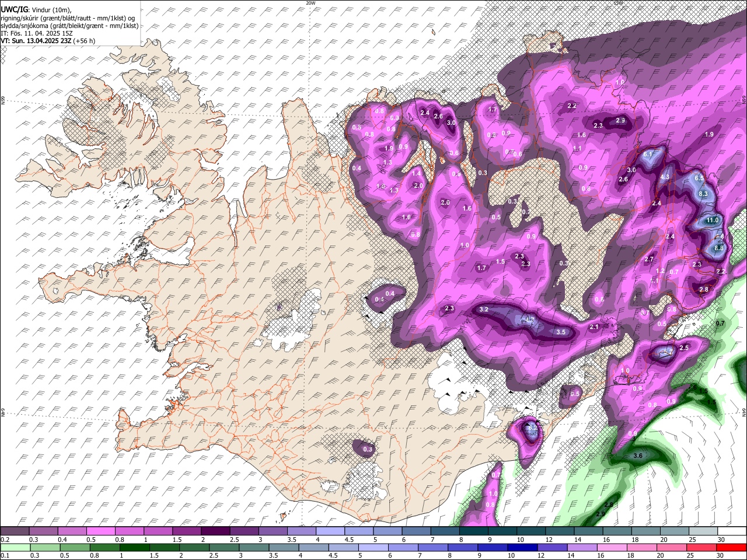Click the 6.5 map value
This screenshot has width=747, height=560.
pos(700,178)
